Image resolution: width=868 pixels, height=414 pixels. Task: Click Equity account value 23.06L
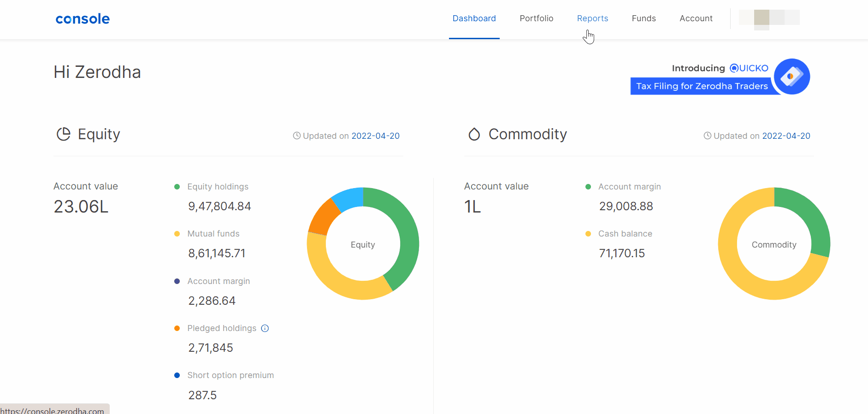point(81,207)
